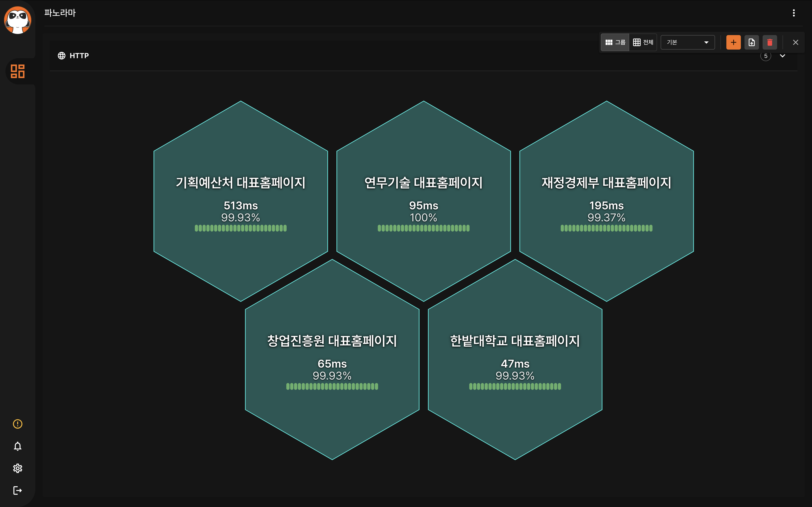
Task: Open the three-dot menu at top right
Action: pos(794,13)
